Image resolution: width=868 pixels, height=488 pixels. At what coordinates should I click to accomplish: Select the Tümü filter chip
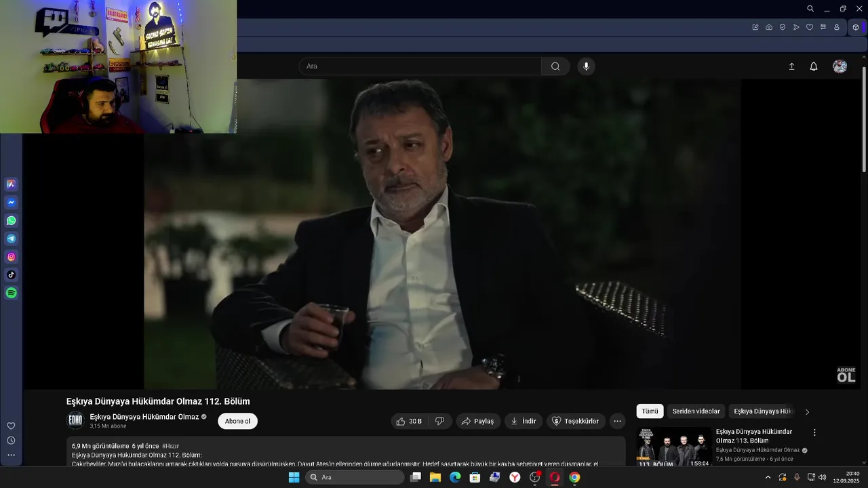tap(650, 411)
